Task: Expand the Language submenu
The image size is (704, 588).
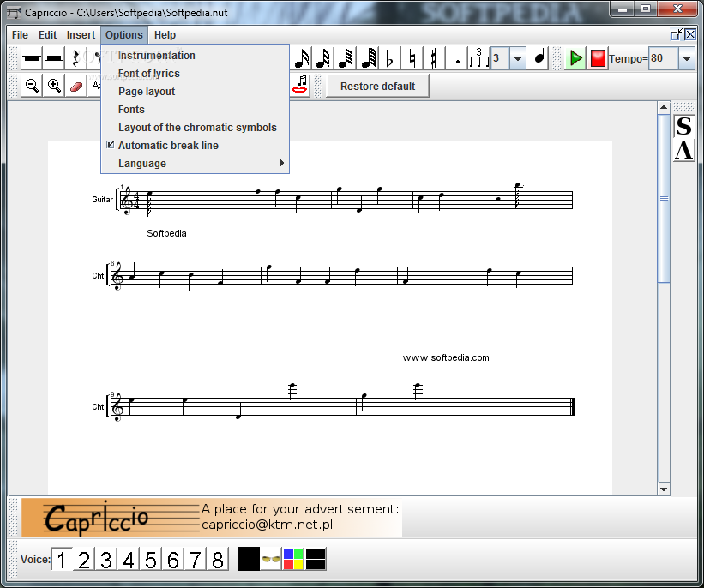Action: click(195, 163)
